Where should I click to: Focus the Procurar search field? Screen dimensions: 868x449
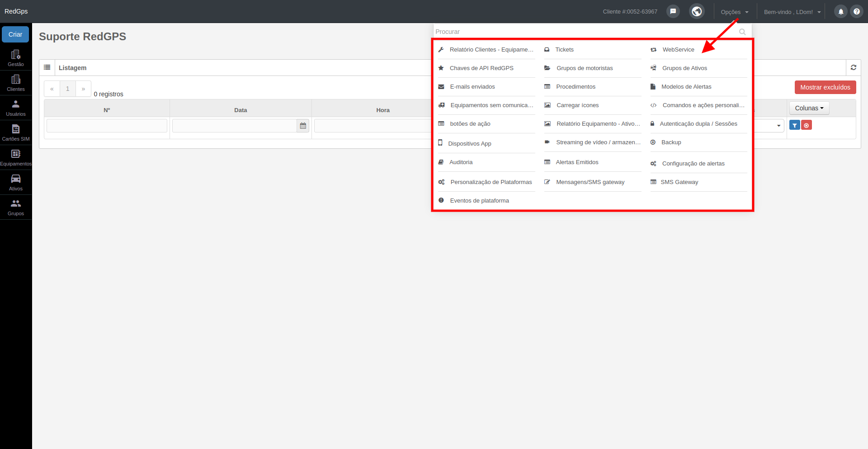tap(585, 32)
